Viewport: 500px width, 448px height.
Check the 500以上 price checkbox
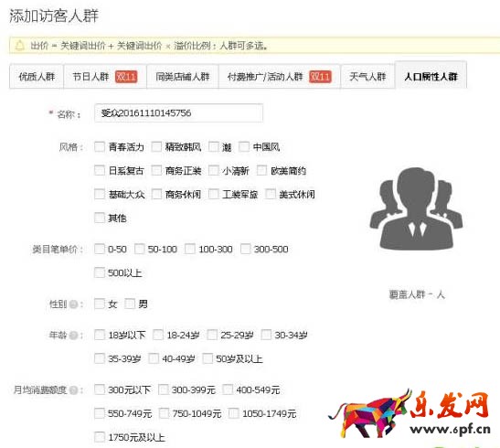100,272
